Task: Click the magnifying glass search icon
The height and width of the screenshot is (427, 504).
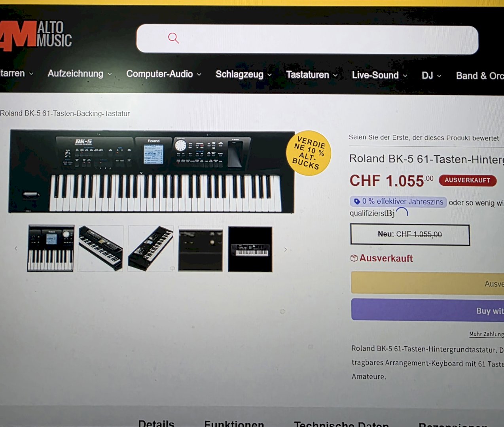Action: click(173, 38)
